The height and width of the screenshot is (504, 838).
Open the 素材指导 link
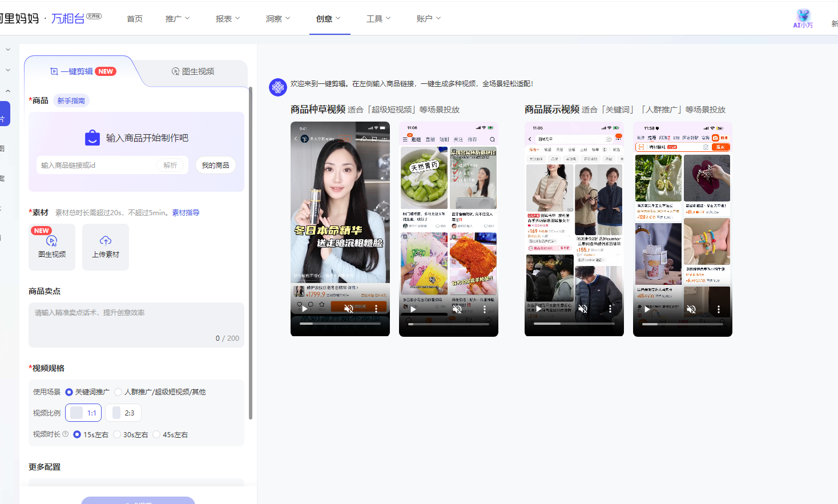[186, 213]
